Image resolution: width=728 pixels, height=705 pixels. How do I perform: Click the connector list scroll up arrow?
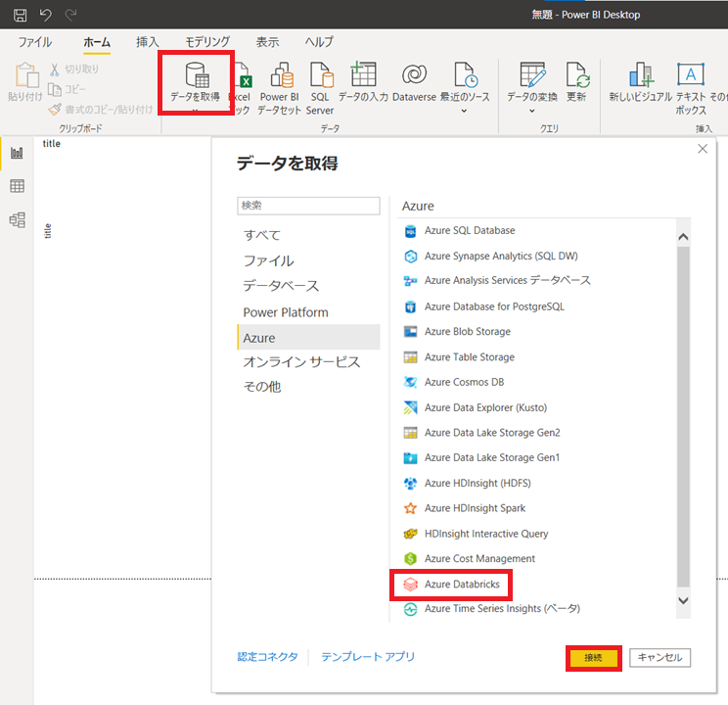click(683, 237)
